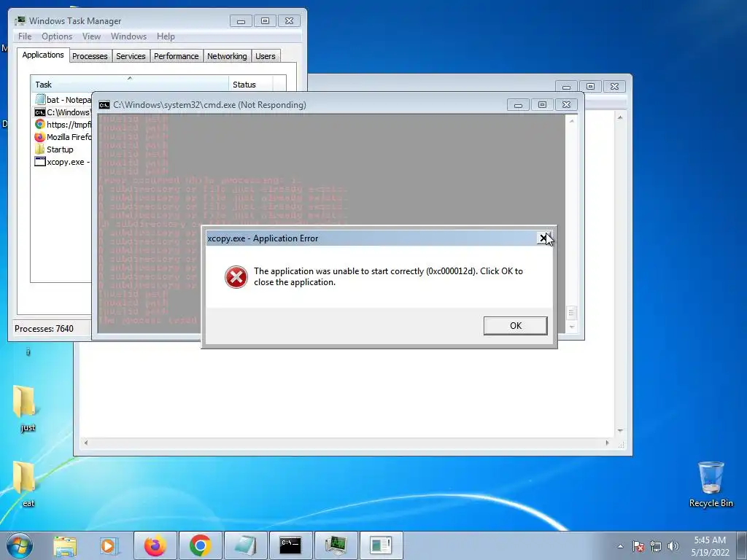Image resolution: width=747 pixels, height=560 pixels.
Task: Switch to Task Manager on the taskbar
Action: tap(336, 545)
